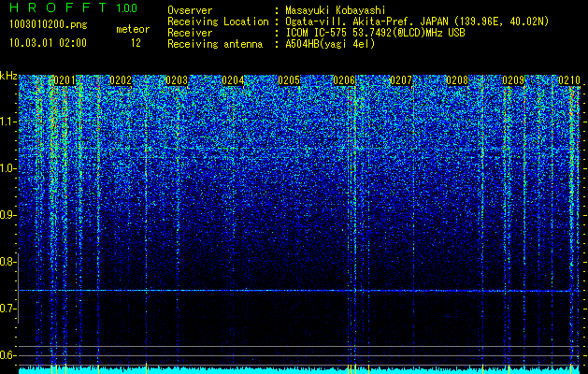Viewport: 588px width, 374px height.
Task: Click the 0204 time marker
Action: point(233,80)
